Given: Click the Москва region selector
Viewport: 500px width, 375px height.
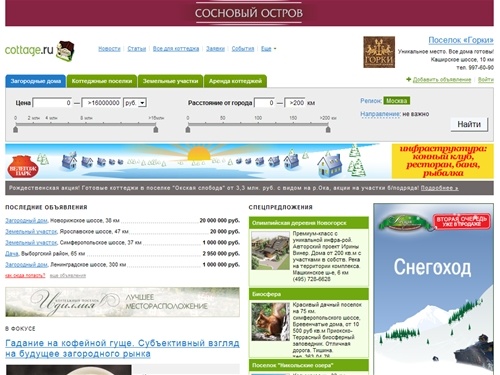Looking at the screenshot, I should (x=397, y=101).
